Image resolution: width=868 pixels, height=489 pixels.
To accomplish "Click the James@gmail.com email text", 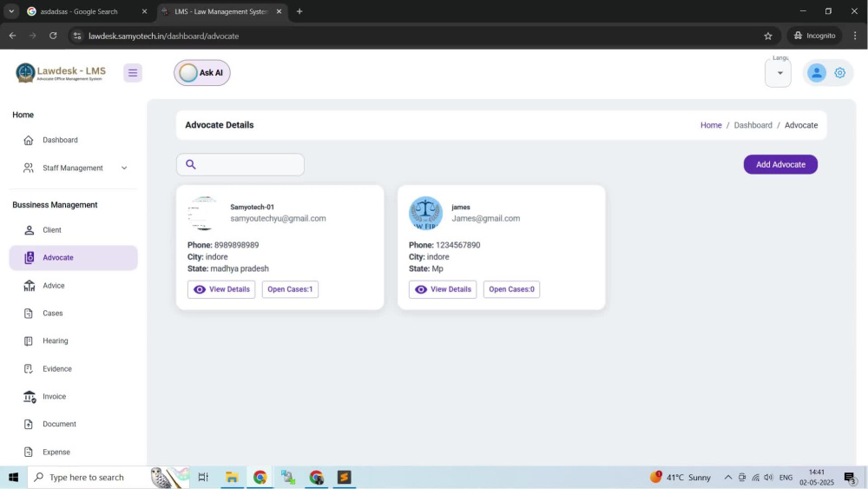I will [x=485, y=218].
